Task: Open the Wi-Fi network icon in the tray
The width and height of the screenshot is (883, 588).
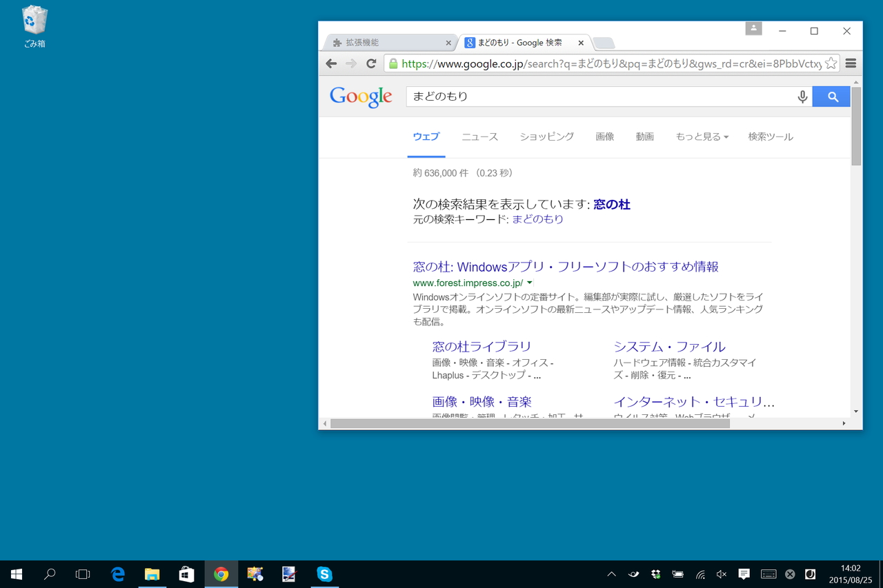Action: [700, 574]
